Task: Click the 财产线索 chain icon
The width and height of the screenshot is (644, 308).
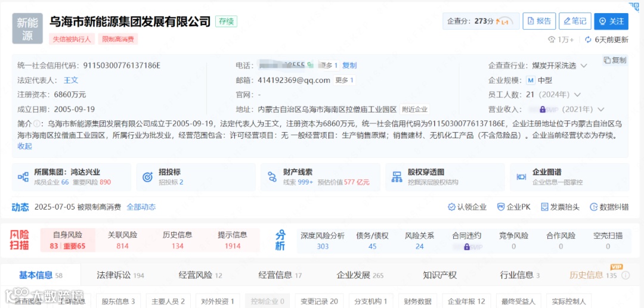Action: [x=272, y=177]
